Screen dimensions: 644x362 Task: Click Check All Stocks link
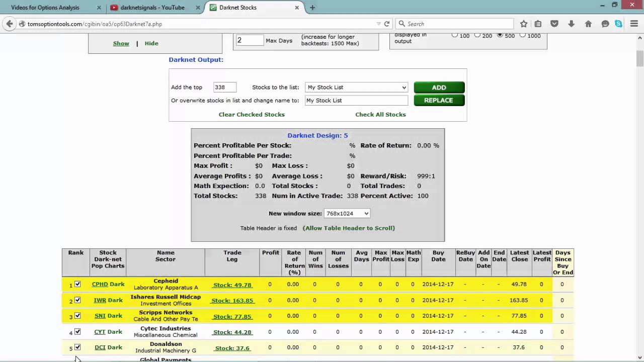[380, 115]
